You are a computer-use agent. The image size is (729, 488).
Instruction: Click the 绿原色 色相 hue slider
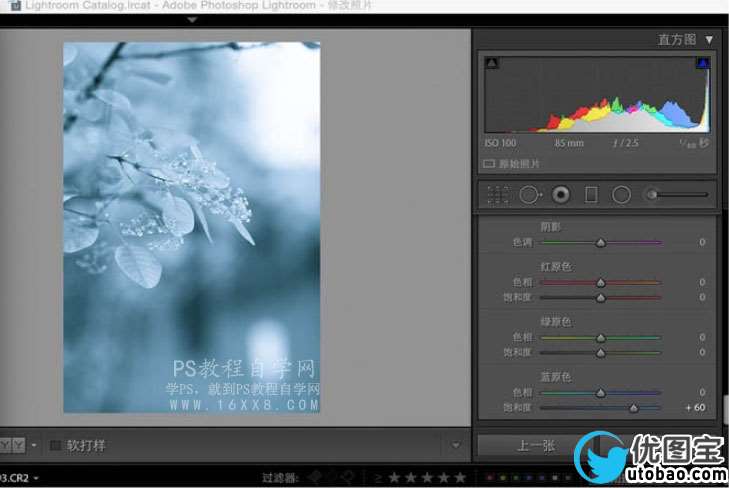click(x=601, y=338)
